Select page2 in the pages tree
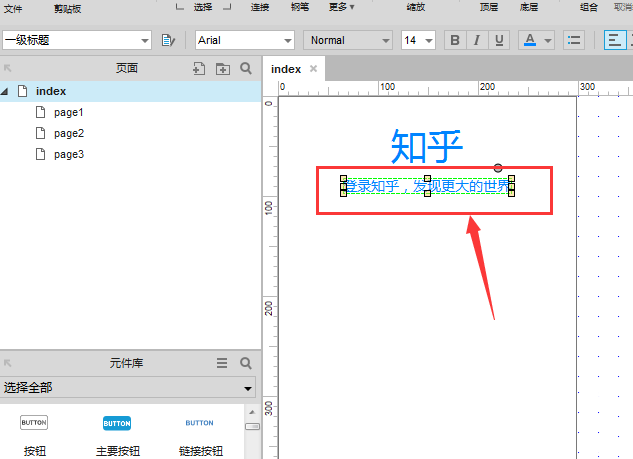The image size is (633, 459). pos(69,133)
